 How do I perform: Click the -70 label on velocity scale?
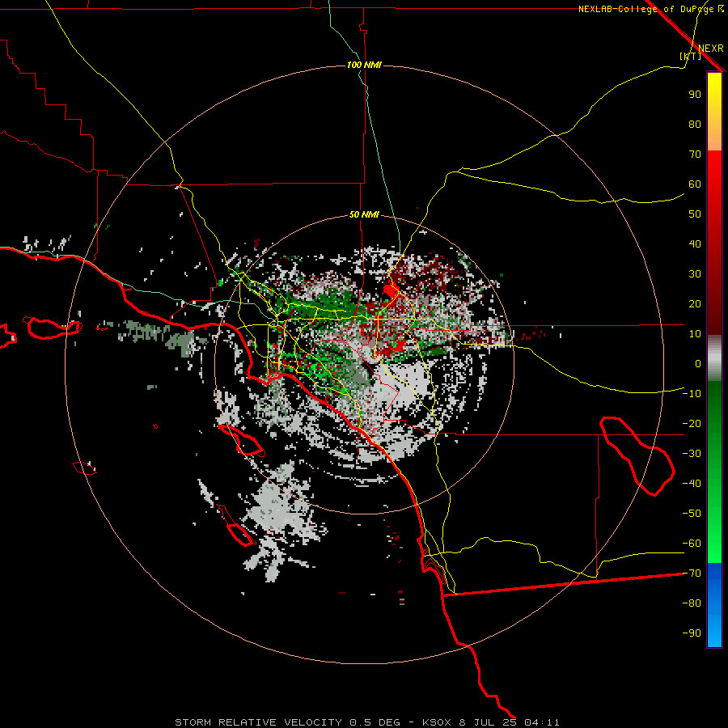coord(692,573)
